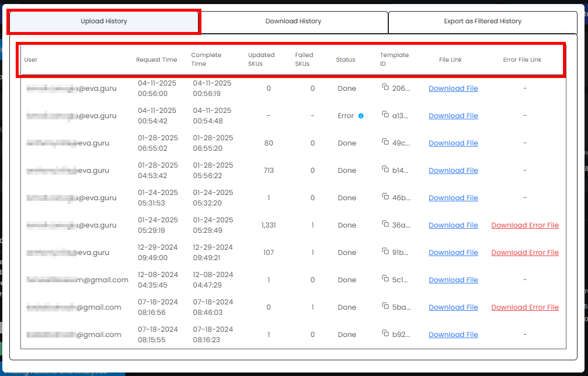Open the Upload History tab
The image size is (588, 376).
104,22
